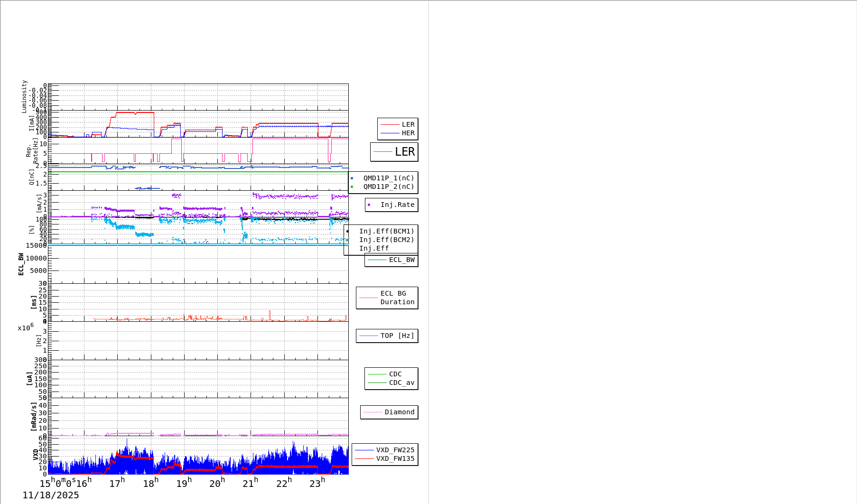Click the QMD11P_1(nC) legend entry
This screenshot has width=857, height=504.
click(x=388, y=178)
